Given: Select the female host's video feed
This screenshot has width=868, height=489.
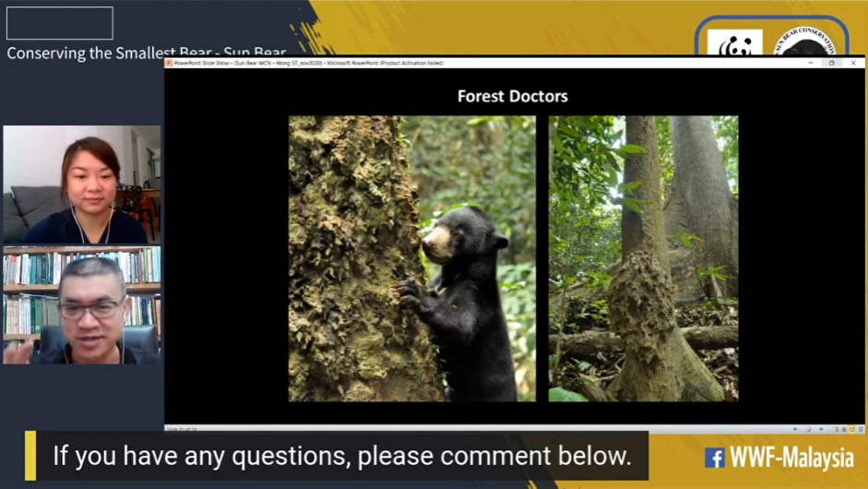Looking at the screenshot, I should (x=82, y=185).
